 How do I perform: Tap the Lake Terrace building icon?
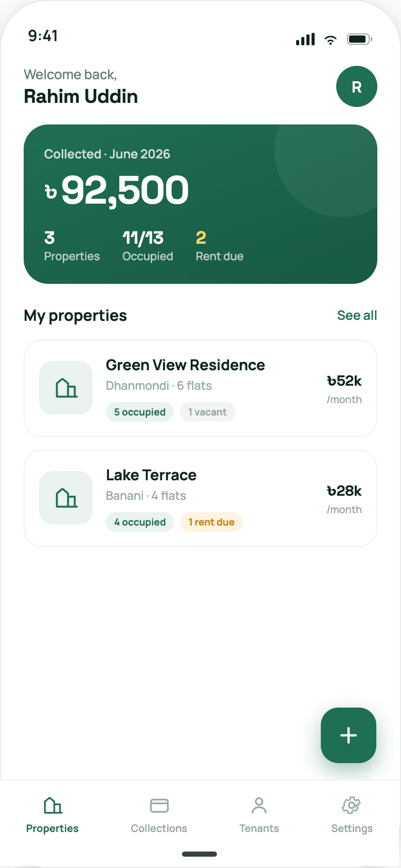pos(66,498)
